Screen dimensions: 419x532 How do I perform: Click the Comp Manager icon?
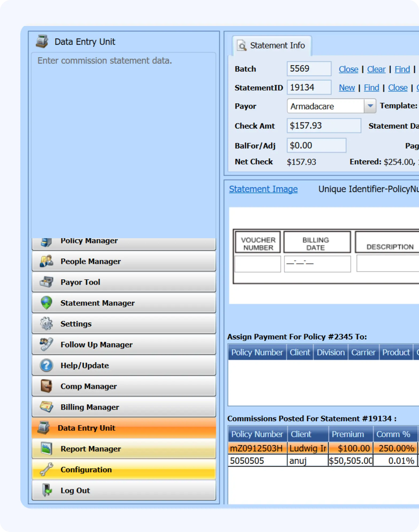pos(46,386)
